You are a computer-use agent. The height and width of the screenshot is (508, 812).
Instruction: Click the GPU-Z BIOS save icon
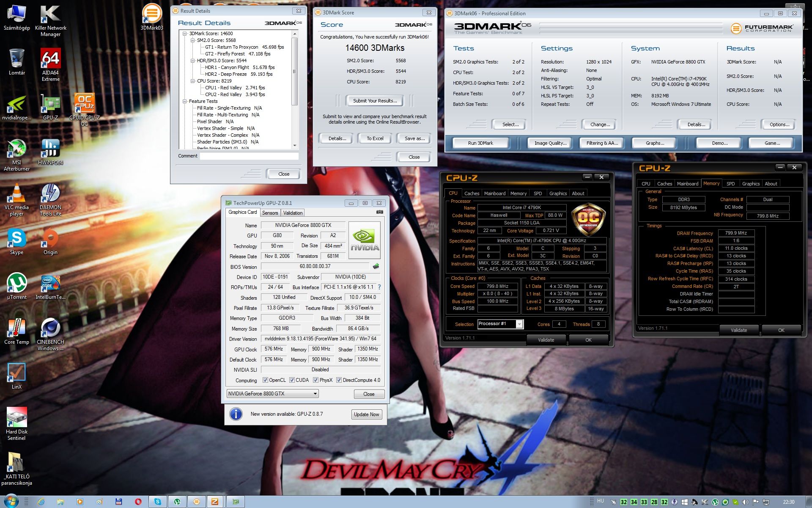(376, 266)
